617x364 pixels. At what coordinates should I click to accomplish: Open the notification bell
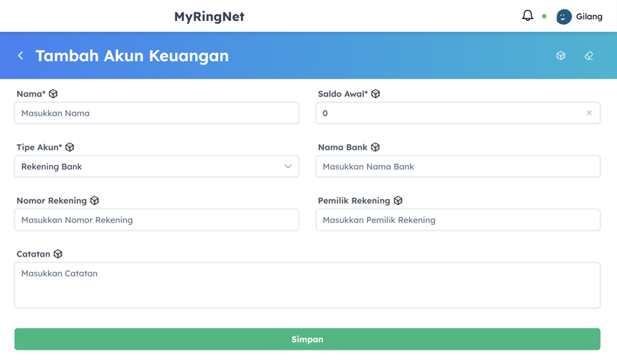(x=527, y=16)
